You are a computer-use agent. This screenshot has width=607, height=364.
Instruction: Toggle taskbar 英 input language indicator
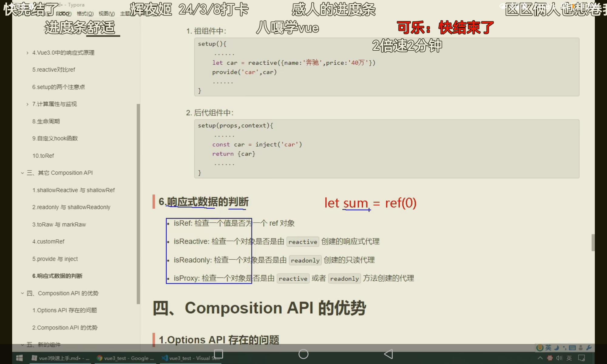569,358
